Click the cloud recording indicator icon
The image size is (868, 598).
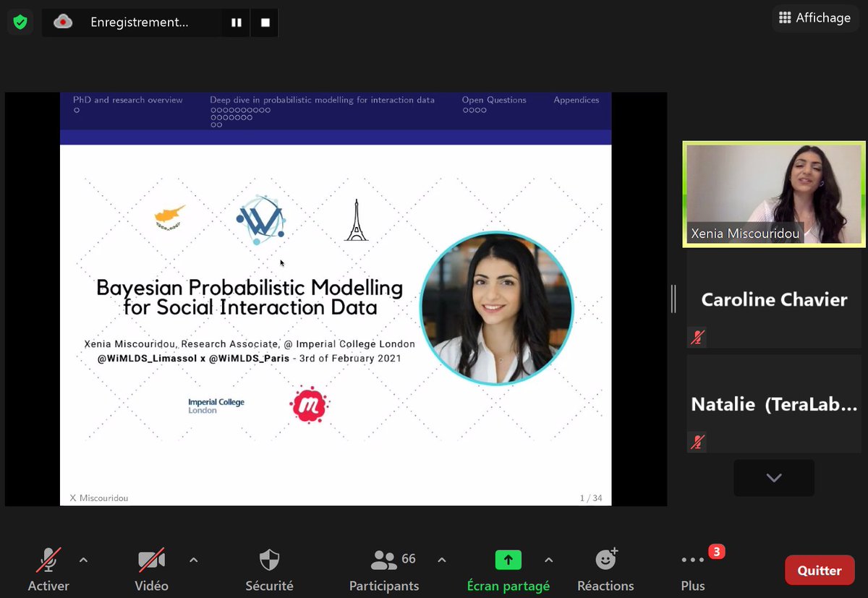tap(63, 22)
